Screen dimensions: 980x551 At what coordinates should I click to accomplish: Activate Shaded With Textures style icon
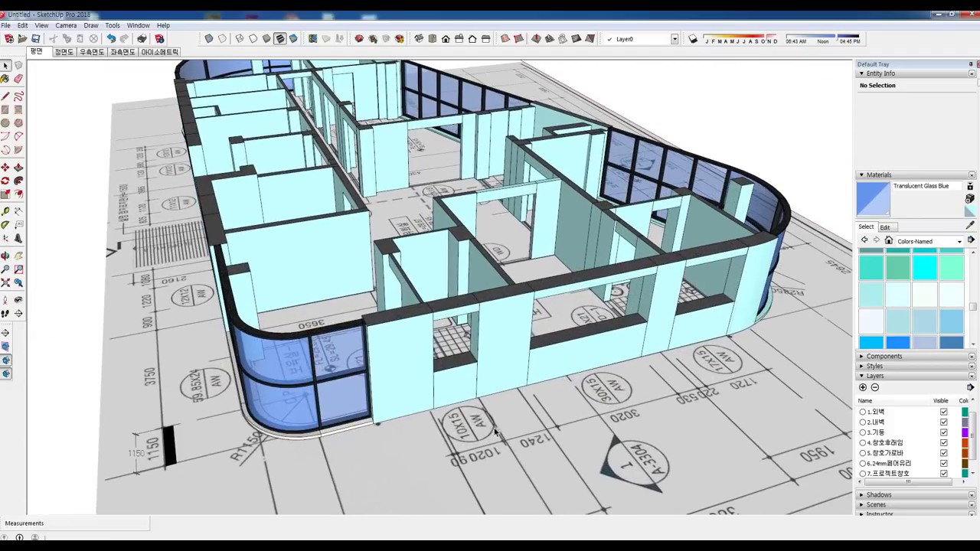(x=279, y=38)
